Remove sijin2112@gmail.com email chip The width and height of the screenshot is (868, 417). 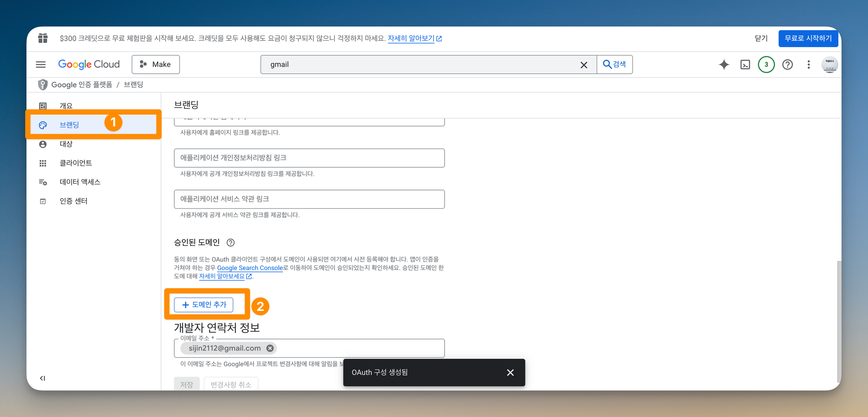[x=270, y=348]
